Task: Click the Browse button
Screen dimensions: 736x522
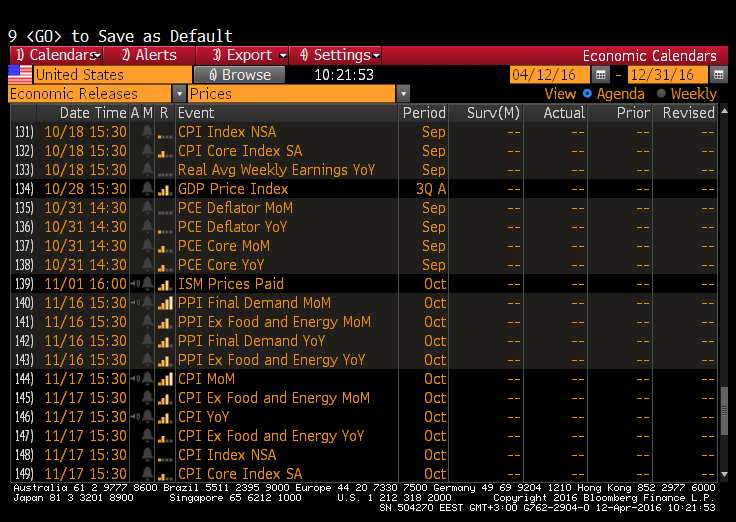Action: [239, 75]
